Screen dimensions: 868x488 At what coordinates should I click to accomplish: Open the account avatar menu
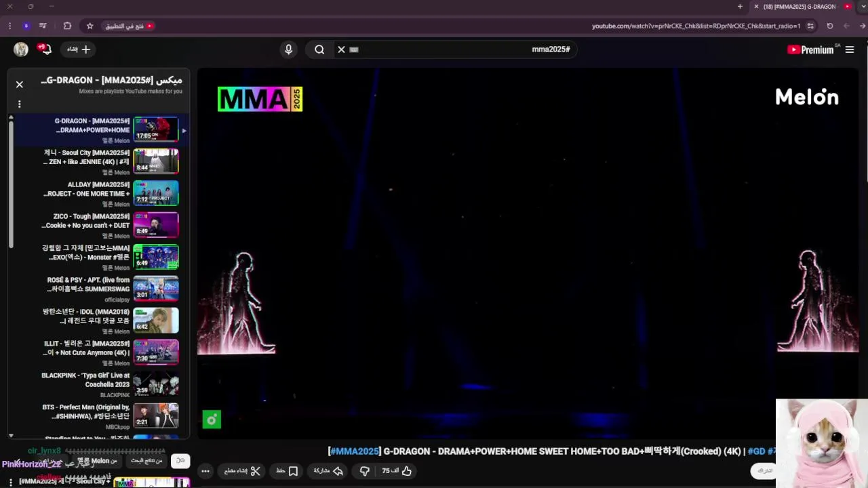(21, 49)
